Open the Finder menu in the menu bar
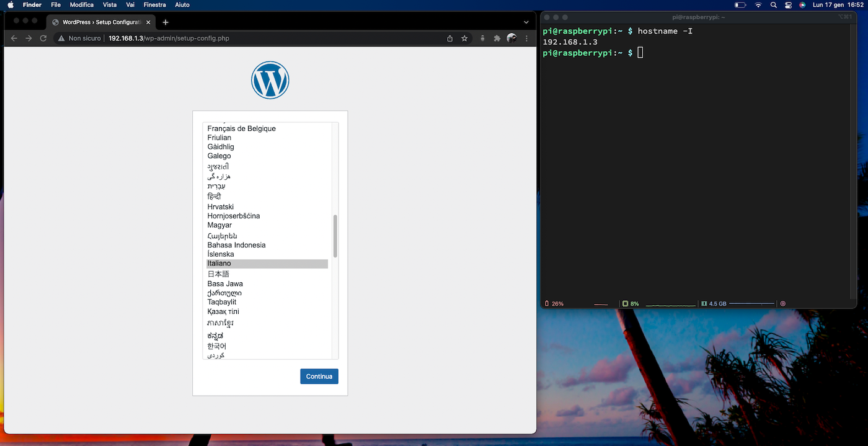This screenshot has height=446, width=868. click(x=32, y=5)
